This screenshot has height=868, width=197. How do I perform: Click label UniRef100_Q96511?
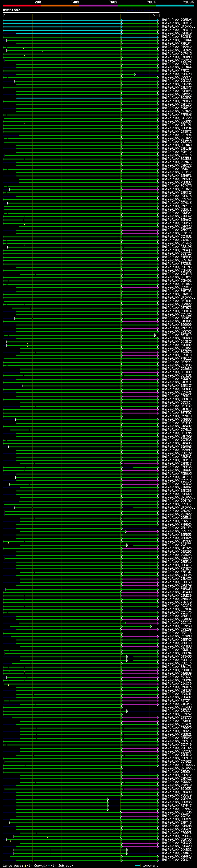click(x=176, y=518)
